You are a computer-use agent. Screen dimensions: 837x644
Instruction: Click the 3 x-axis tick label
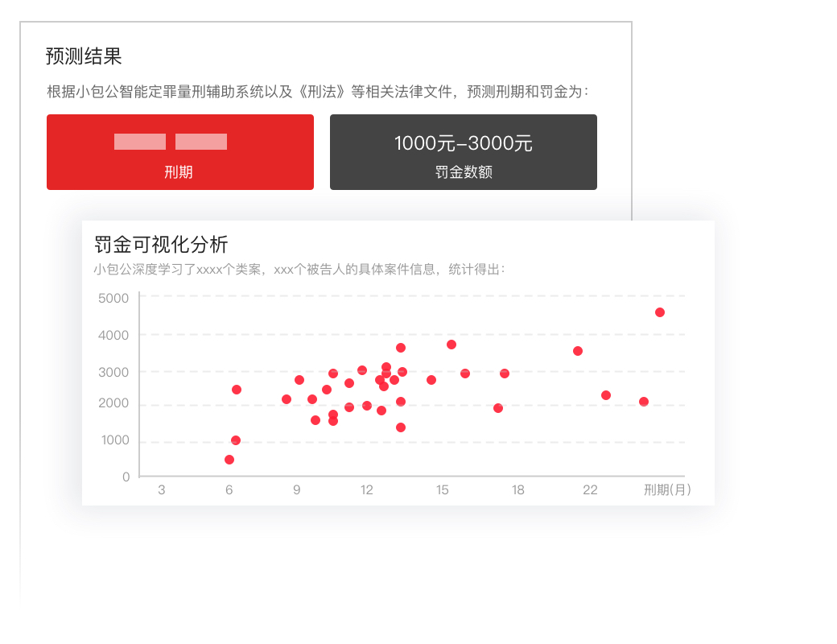pyautogui.click(x=162, y=490)
